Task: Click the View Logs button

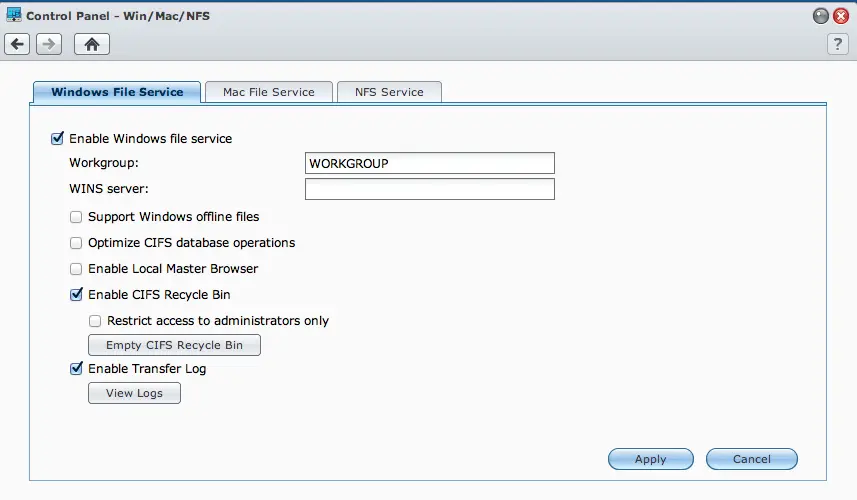Action: [134, 393]
